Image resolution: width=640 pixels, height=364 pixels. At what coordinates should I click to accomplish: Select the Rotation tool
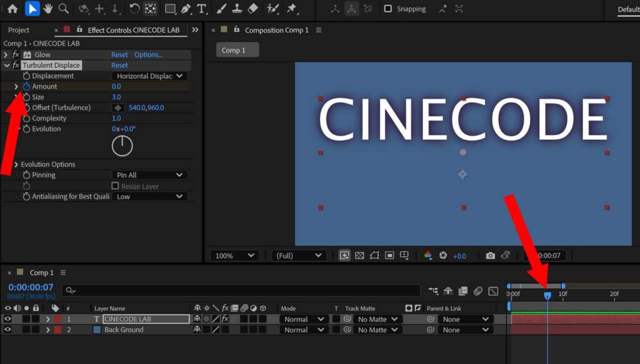[x=134, y=9]
